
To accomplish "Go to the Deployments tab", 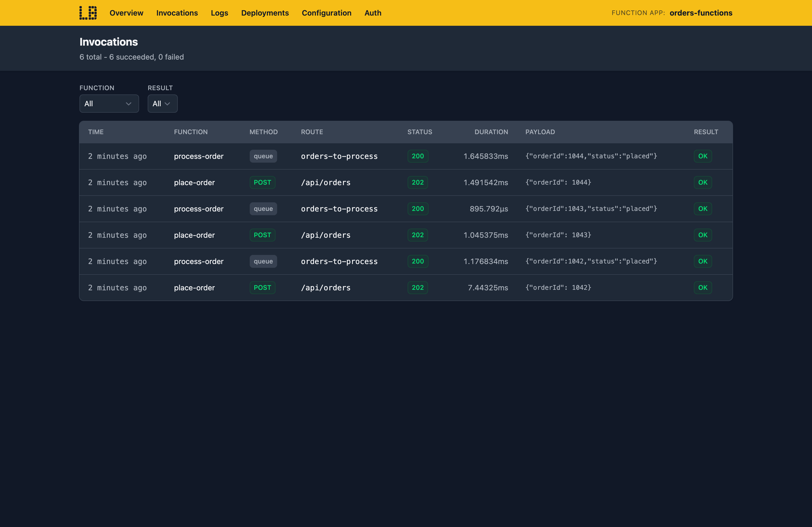I will (x=265, y=13).
